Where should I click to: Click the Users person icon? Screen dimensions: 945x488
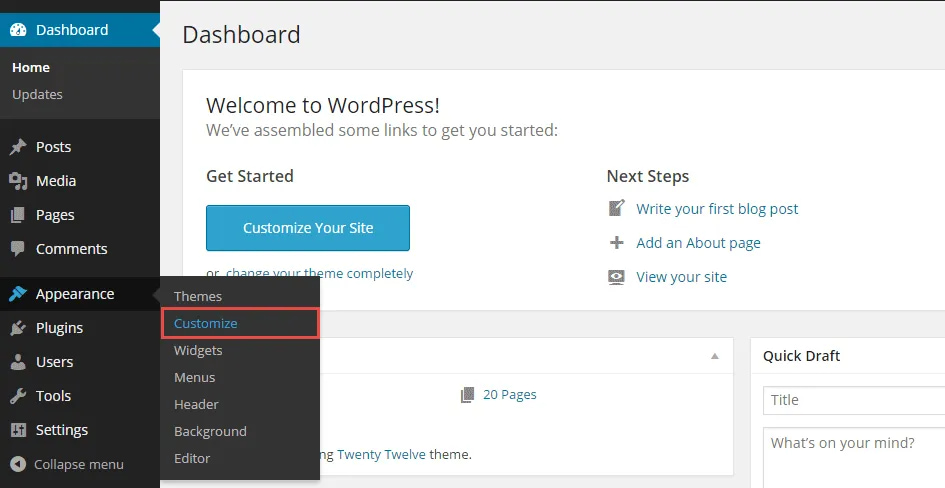pos(18,362)
